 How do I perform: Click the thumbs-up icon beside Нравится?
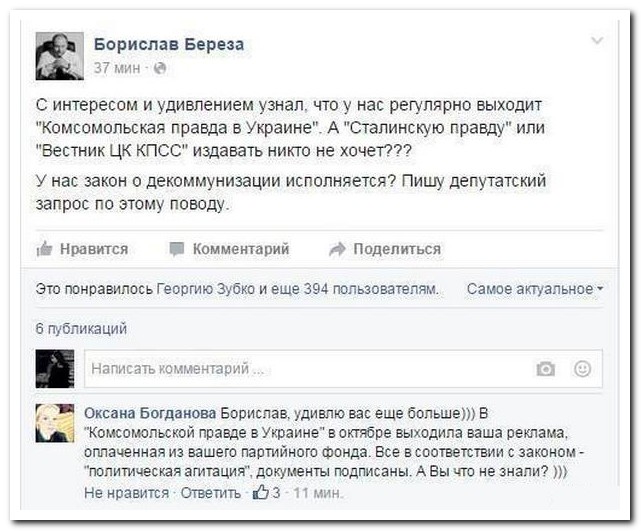[x=44, y=249]
